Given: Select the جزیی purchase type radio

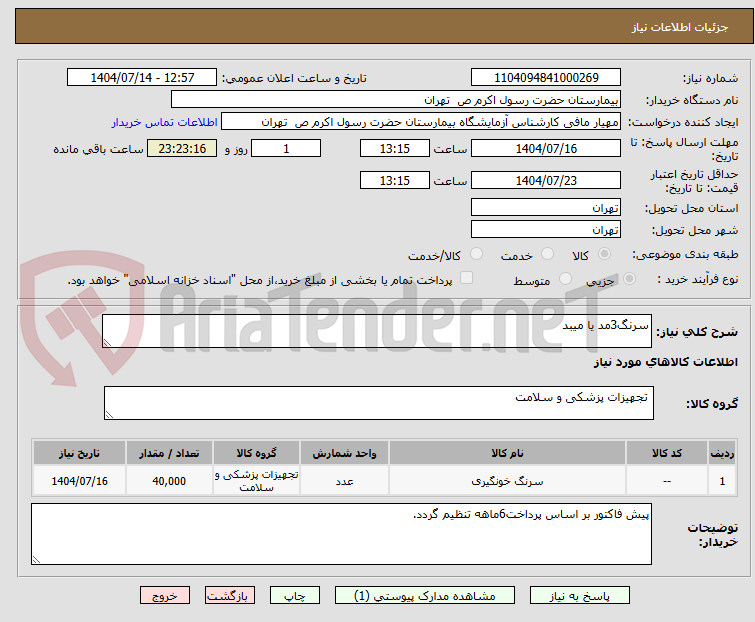Looking at the screenshot, I should (x=629, y=278).
